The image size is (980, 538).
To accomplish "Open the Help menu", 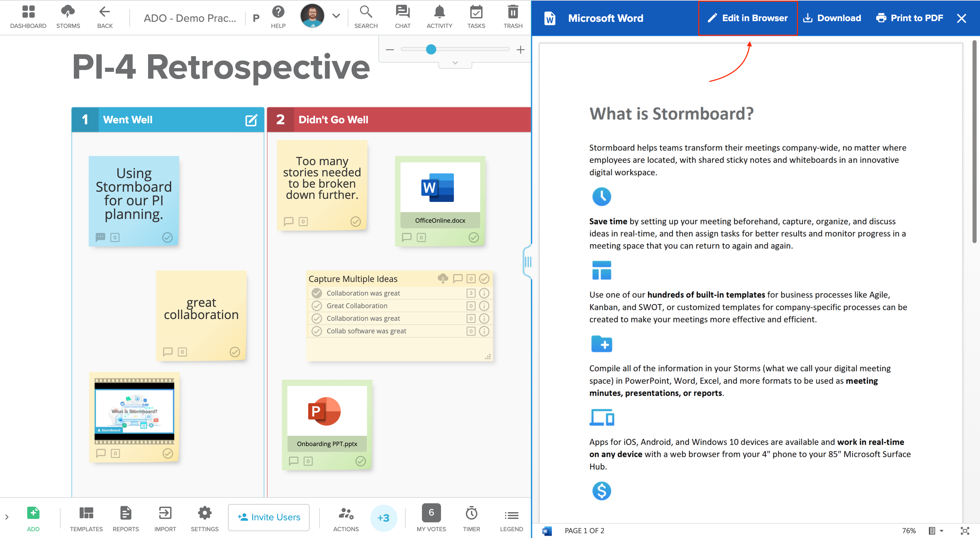I will coord(278,17).
